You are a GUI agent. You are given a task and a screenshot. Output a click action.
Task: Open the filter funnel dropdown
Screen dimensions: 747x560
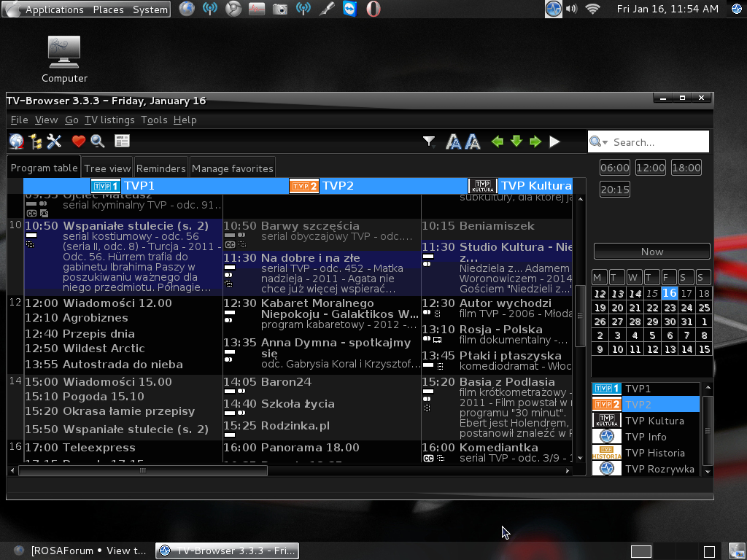point(429,141)
